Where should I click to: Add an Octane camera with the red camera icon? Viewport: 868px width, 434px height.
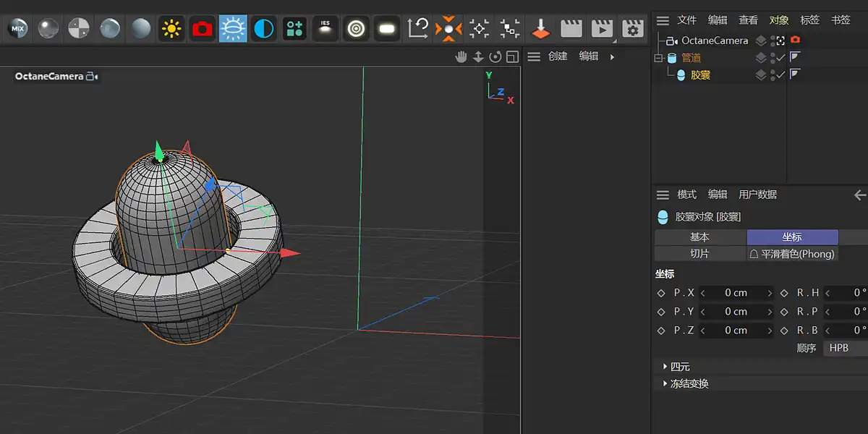(x=203, y=28)
